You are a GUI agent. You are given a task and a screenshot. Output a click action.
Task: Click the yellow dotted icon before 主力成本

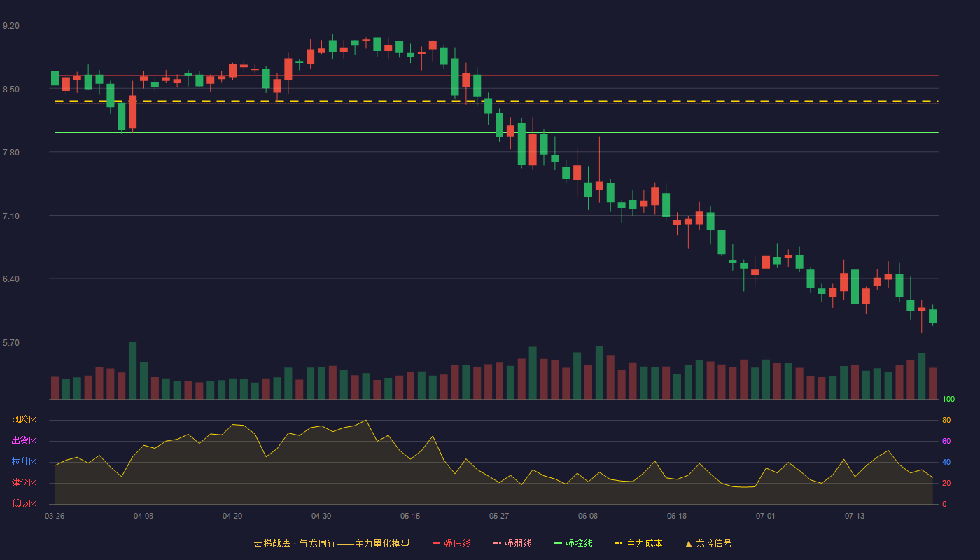pos(618,543)
